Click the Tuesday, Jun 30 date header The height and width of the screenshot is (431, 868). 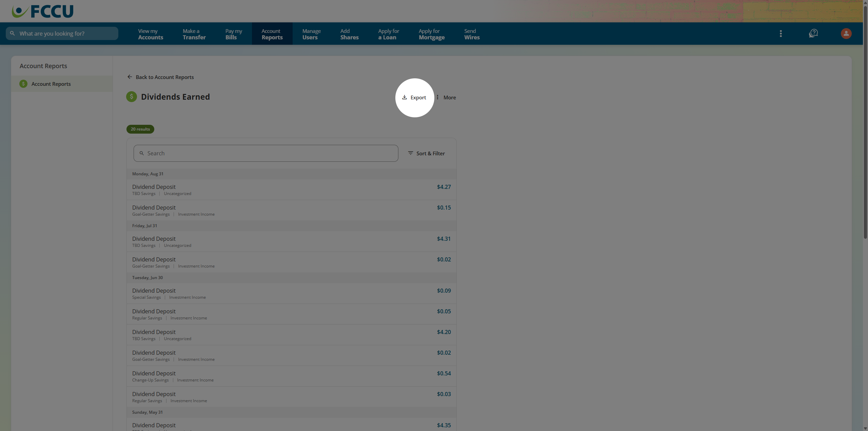click(x=291, y=278)
